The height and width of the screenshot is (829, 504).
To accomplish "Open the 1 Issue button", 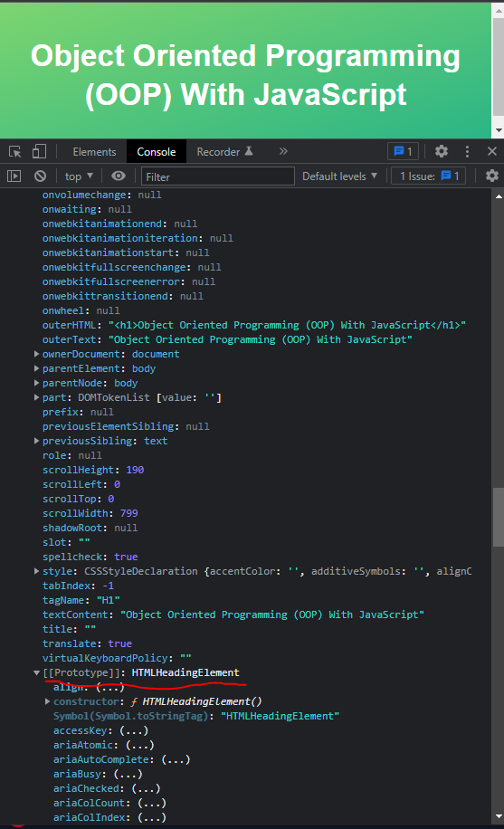I will (x=428, y=176).
